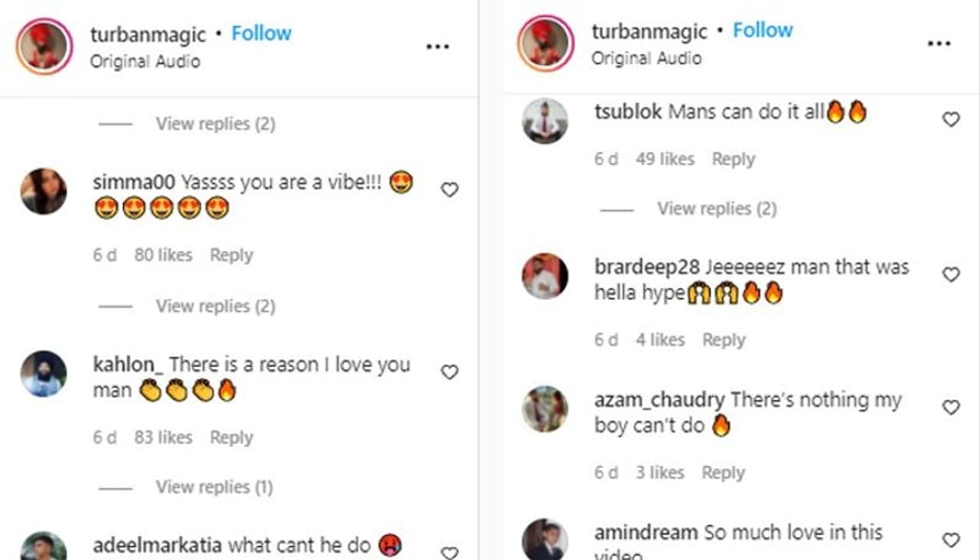Like tsublok's comment with the heart
Screen dimensions: 980x560
(x=950, y=120)
